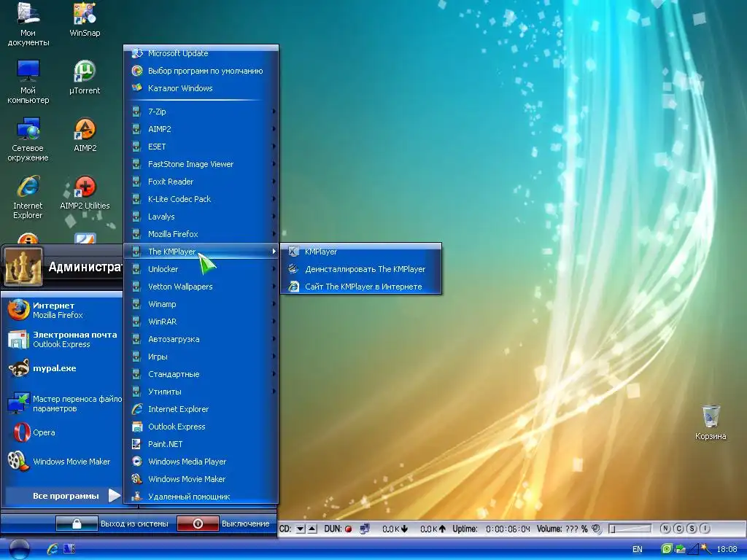
Task: Click the administrator chess avatar picture
Action: coord(23,267)
